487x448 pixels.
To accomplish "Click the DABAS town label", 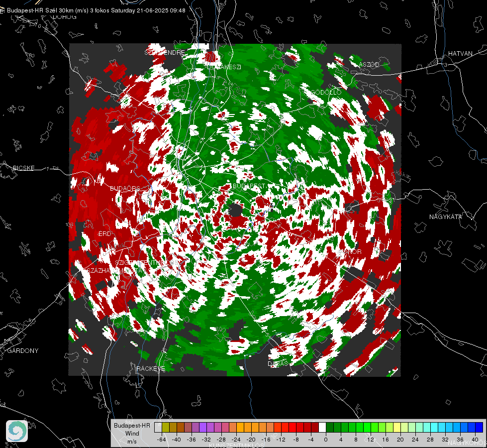I will (x=278, y=364).
